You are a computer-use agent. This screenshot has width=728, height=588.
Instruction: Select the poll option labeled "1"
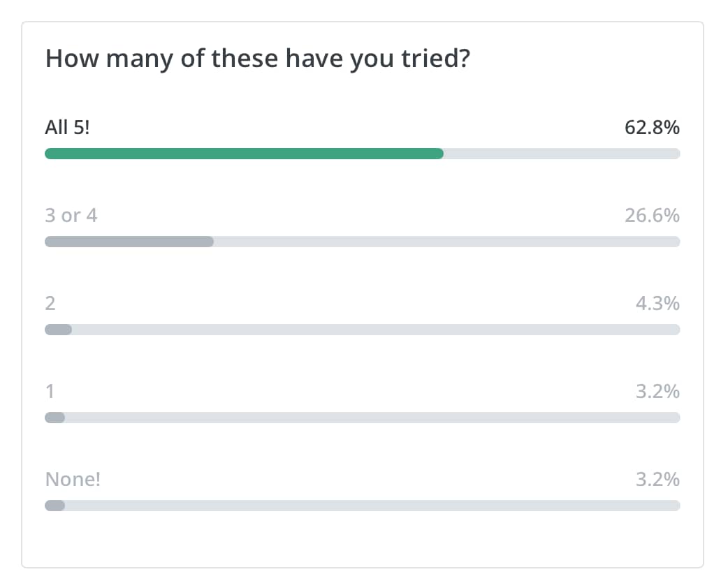[x=50, y=392]
